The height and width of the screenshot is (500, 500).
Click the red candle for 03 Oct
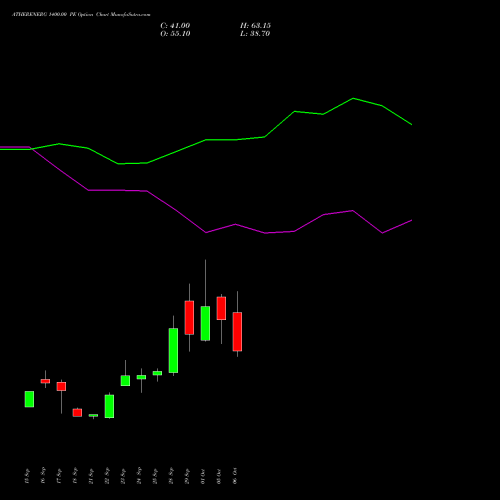(221, 308)
